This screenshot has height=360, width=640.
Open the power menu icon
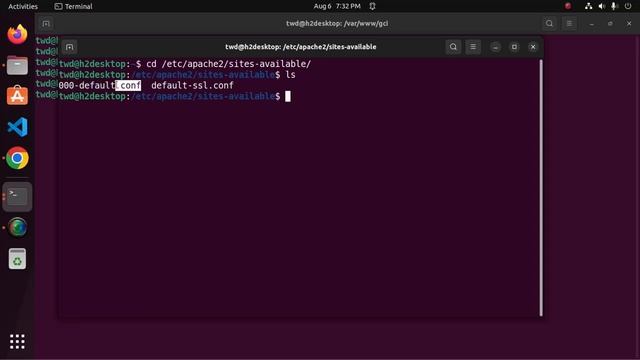[628, 6]
